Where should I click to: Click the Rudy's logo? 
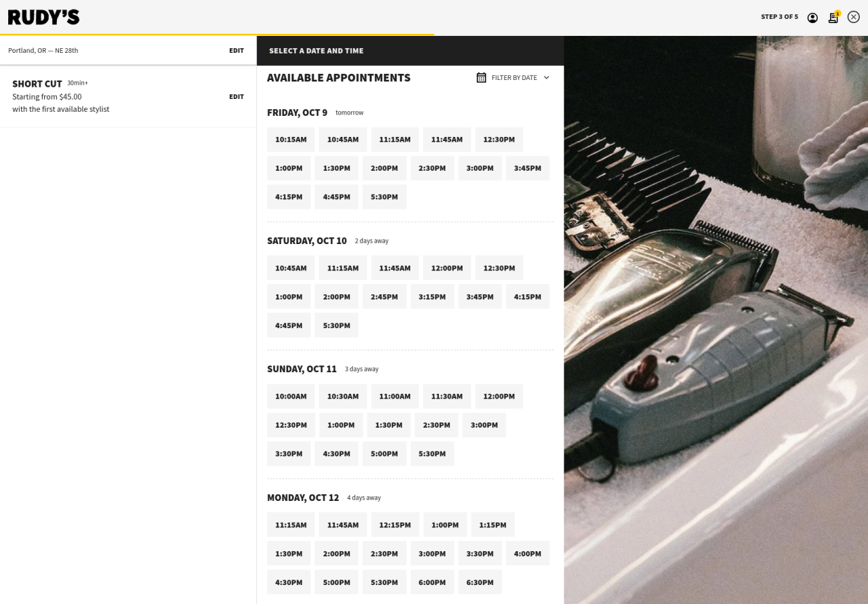pos(44,17)
